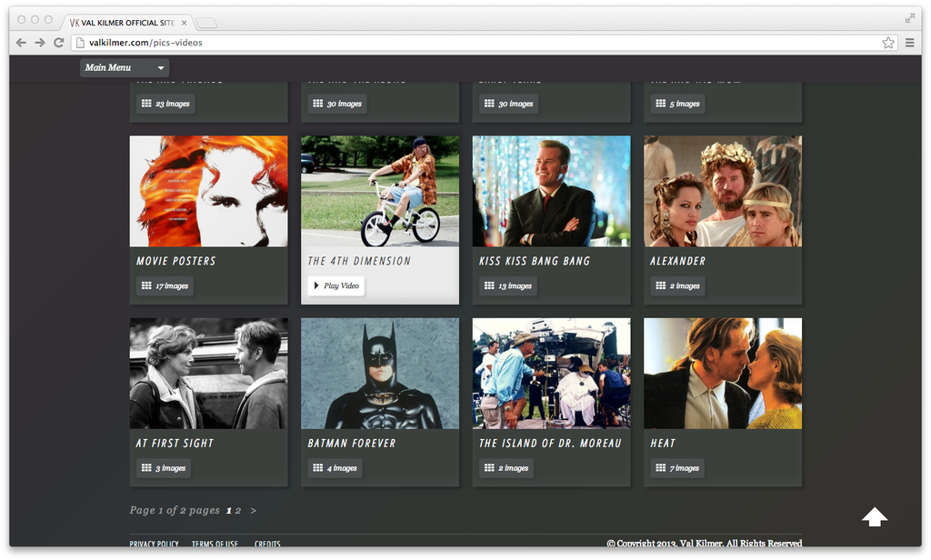
Task: View the 7 images of Heat
Action: tap(677, 468)
